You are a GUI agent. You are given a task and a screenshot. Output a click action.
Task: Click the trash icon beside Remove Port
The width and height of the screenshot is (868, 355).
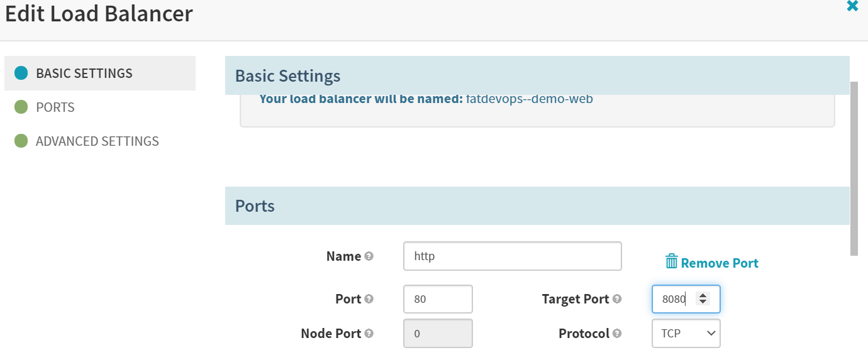coord(671,262)
